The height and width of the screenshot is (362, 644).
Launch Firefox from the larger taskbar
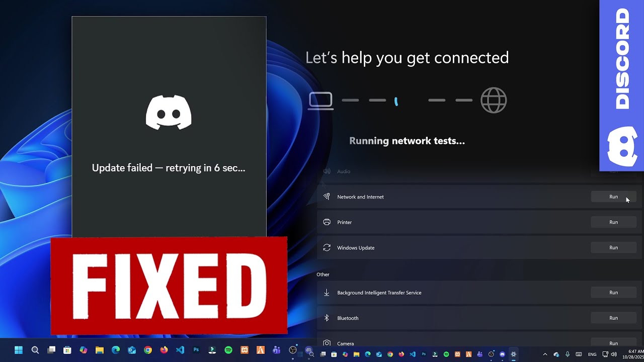[164, 350]
